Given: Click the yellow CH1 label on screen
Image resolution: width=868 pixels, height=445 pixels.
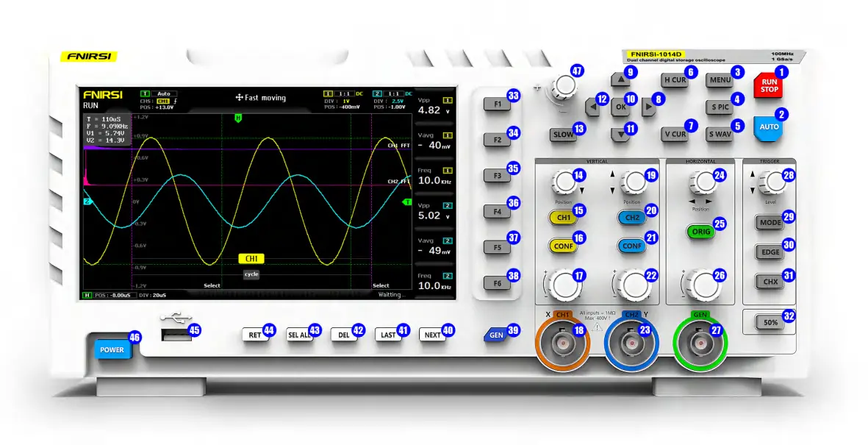Looking at the screenshot, I should click(251, 259).
